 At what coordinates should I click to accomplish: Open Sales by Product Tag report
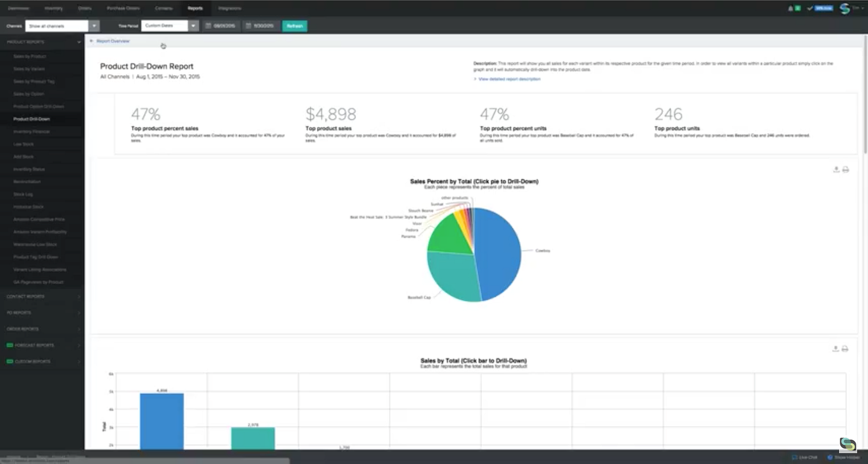34,81
